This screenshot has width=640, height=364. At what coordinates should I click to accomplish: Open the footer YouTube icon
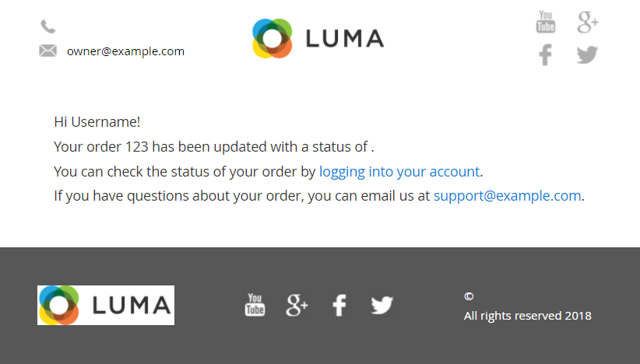255,305
